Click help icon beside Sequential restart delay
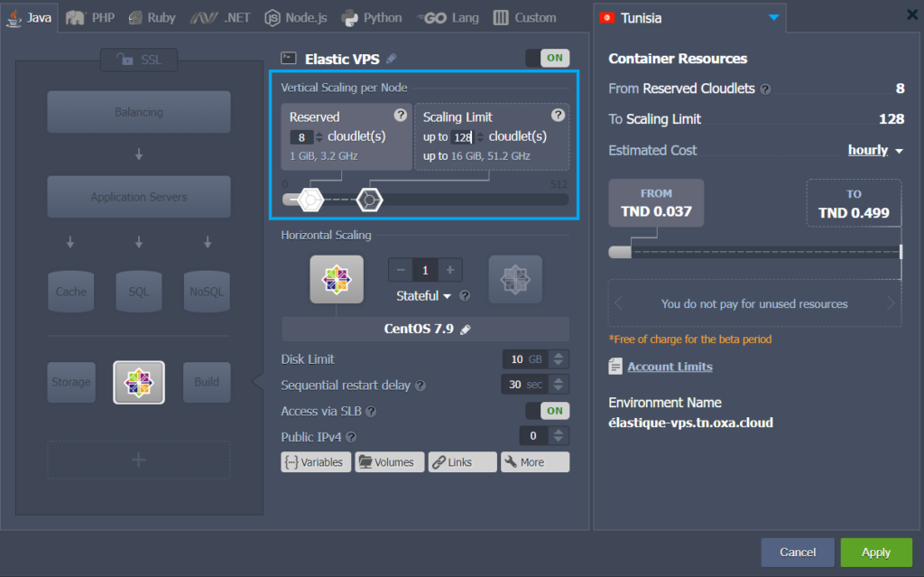The height and width of the screenshot is (577, 924). [420, 386]
